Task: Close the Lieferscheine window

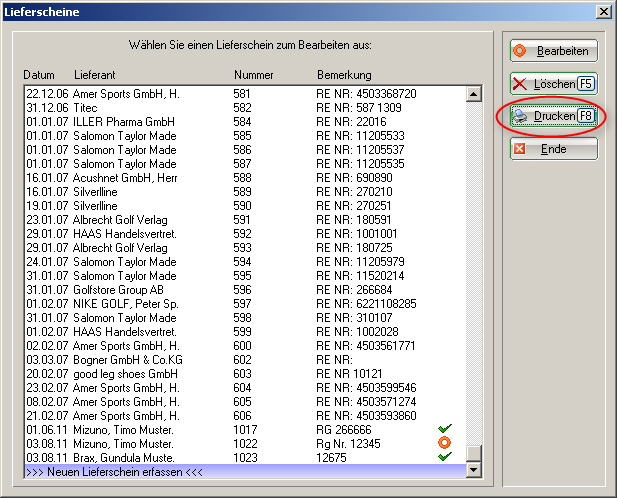Action: coord(603,11)
